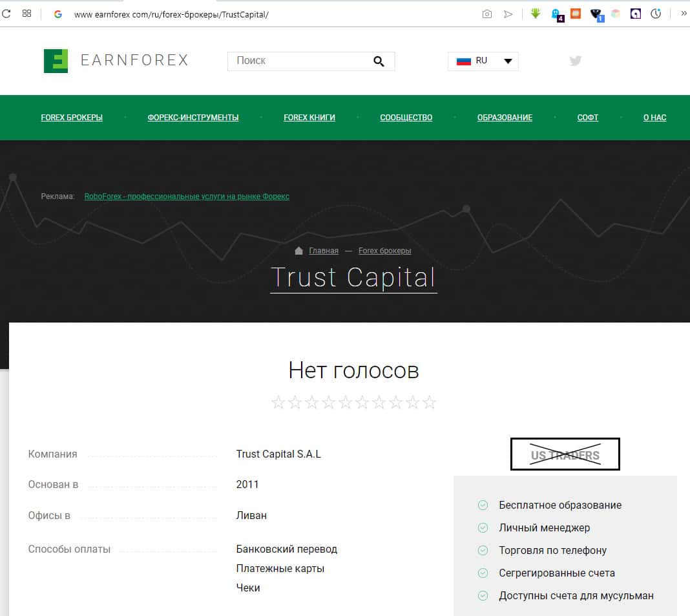Screen dimensions: 690x616
Task: Open FOREX БРОКЕРЫ menu
Action: [x=72, y=118]
